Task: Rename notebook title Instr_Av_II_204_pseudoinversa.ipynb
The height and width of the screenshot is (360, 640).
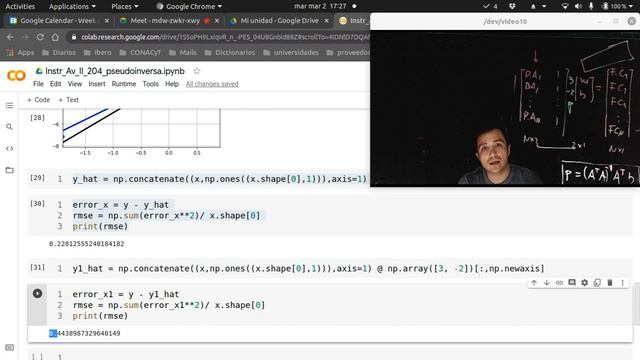Action: 115,71
